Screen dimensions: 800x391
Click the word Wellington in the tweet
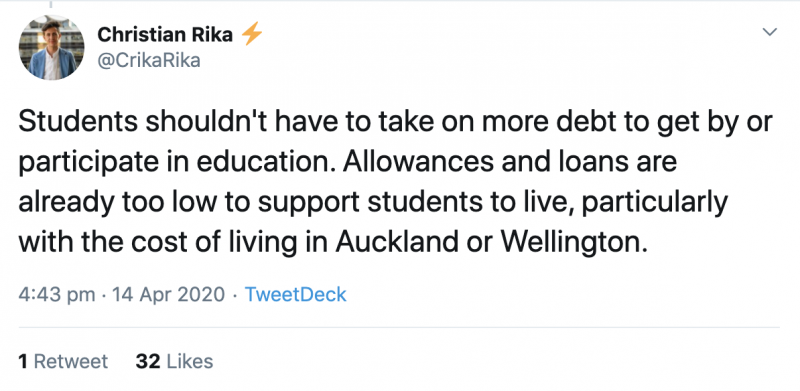[x=571, y=242]
